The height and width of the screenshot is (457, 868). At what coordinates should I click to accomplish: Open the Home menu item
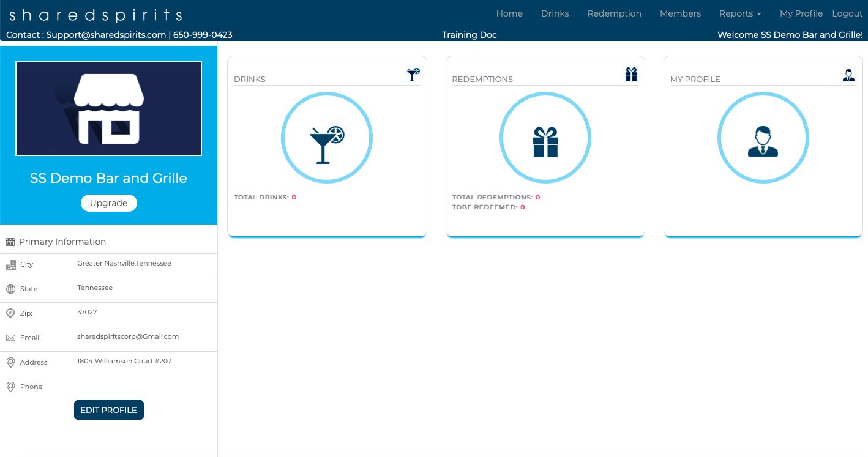pyautogui.click(x=509, y=13)
